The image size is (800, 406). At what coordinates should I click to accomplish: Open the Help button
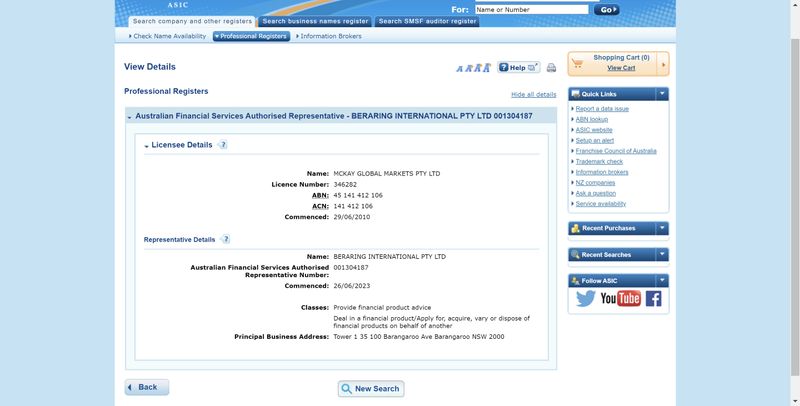point(518,67)
